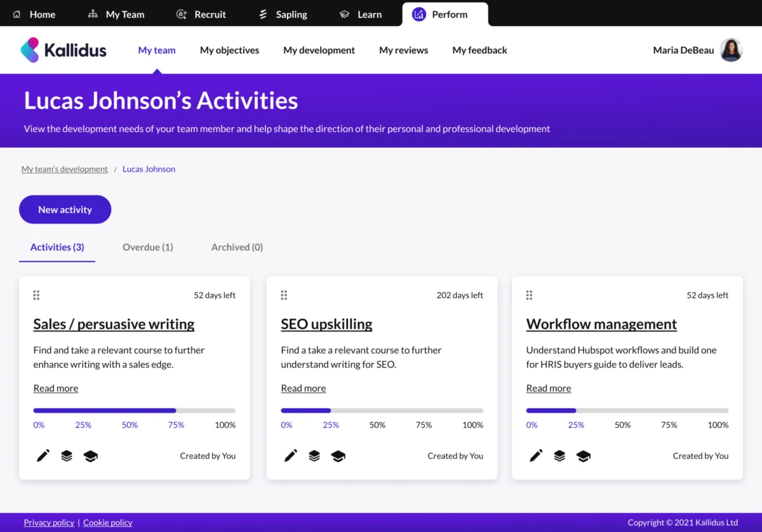The image size is (762, 532).
Task: Click the Kallidus logo
Action: (63, 50)
